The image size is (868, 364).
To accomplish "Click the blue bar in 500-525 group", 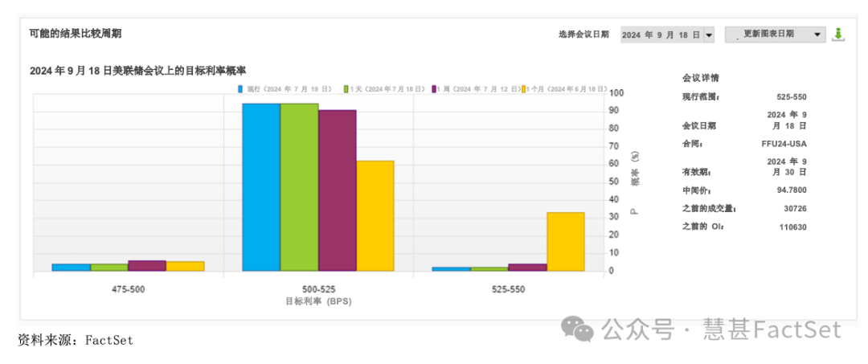I will [261, 186].
